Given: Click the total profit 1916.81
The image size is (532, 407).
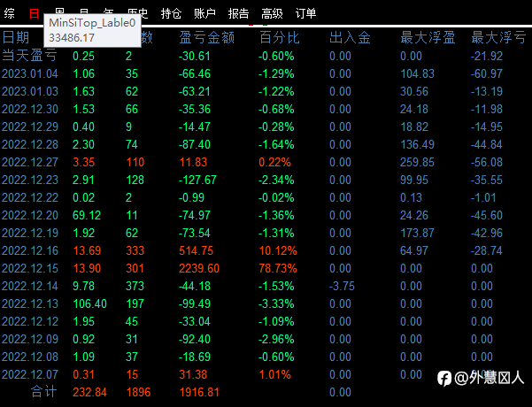Looking at the screenshot, I should (x=199, y=392).
